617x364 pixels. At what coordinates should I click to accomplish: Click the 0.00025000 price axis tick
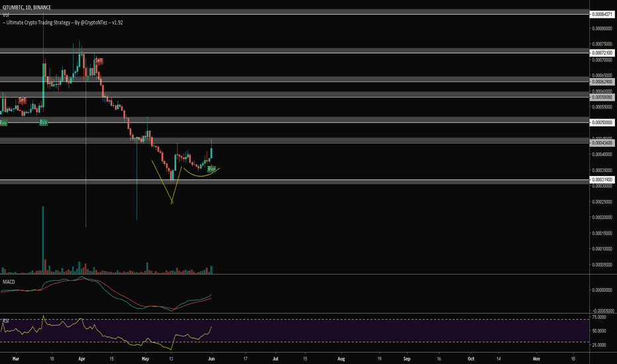coord(602,201)
